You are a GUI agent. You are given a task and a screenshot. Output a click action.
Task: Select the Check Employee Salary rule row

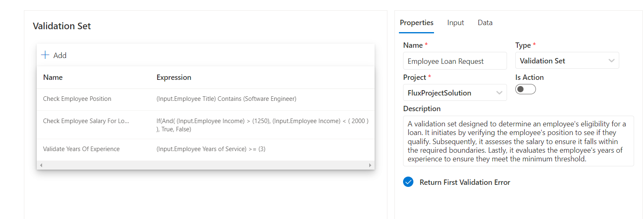[x=86, y=121]
